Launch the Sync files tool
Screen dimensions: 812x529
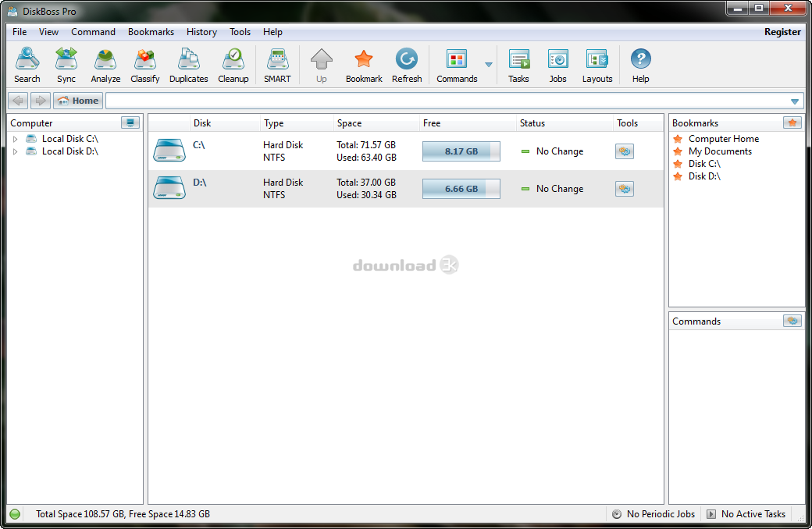pos(66,66)
